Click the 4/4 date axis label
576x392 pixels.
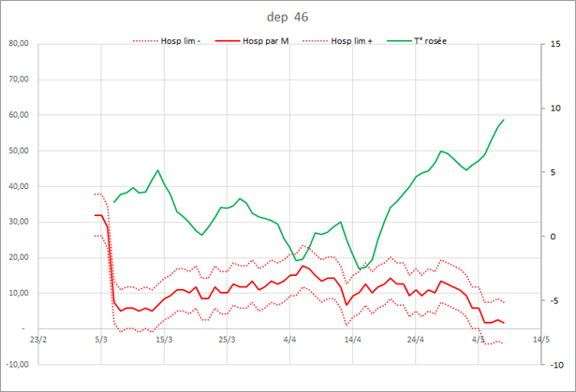click(x=289, y=341)
